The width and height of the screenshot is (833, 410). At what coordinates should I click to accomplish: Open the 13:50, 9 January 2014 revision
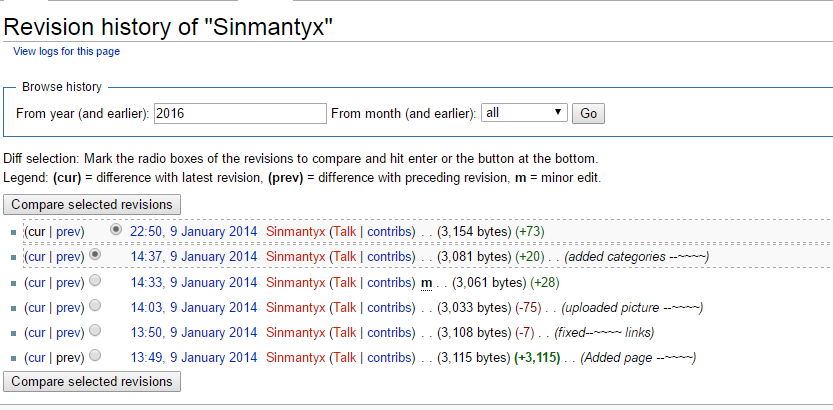point(193,332)
